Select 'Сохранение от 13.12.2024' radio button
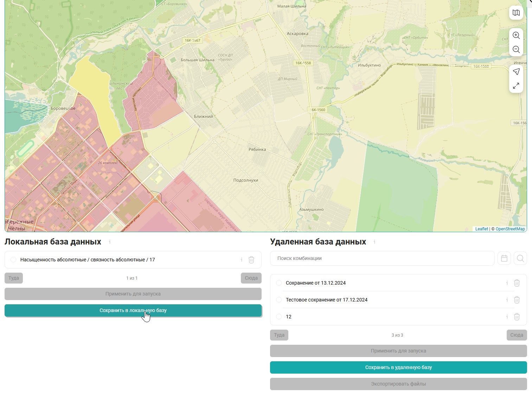 tap(279, 283)
